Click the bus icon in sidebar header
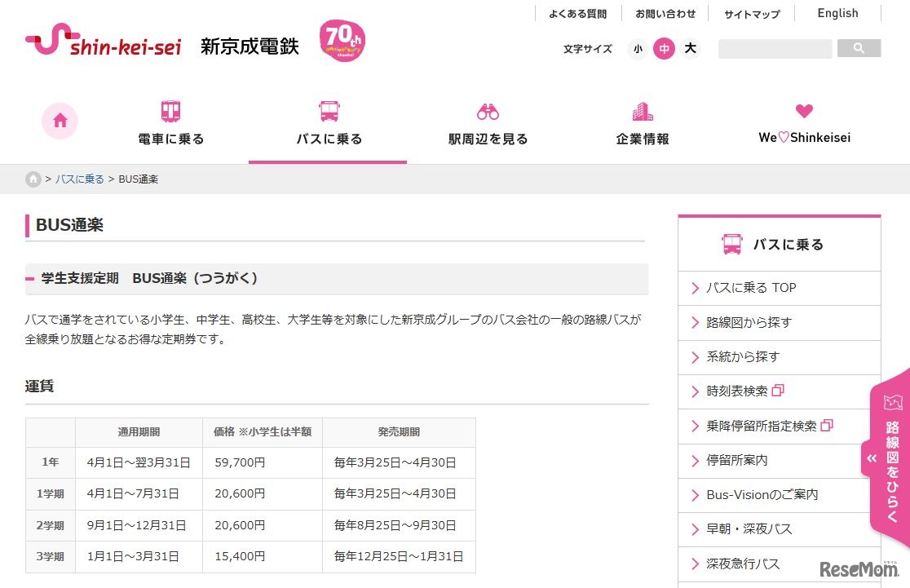Viewport: 910px width, 588px height. click(x=731, y=245)
